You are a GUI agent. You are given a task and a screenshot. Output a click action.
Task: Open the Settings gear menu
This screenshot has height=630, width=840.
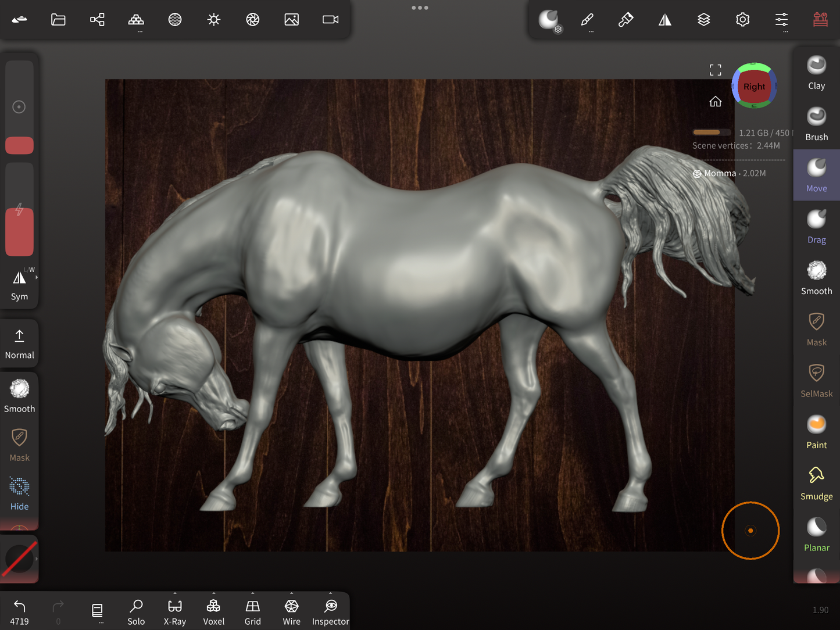tap(742, 20)
